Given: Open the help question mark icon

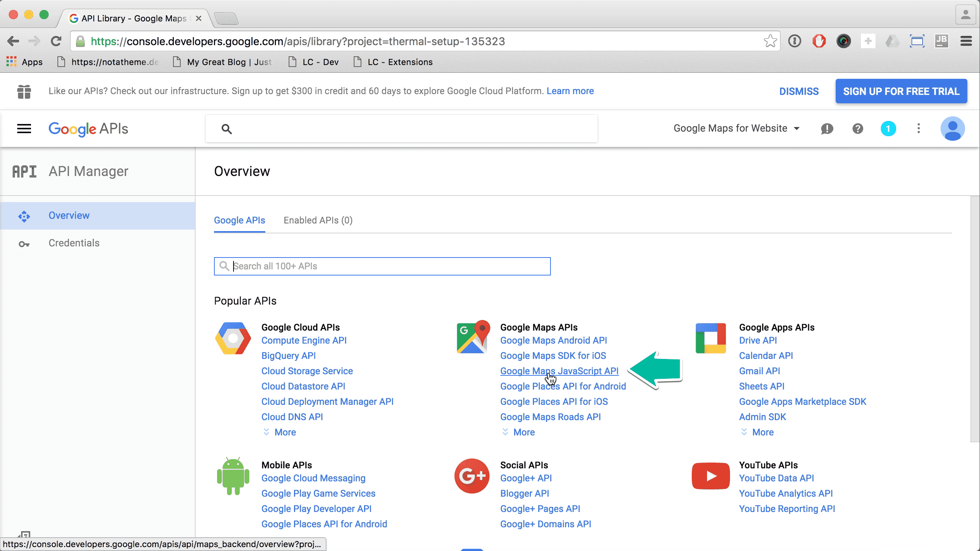Looking at the screenshot, I should [858, 129].
